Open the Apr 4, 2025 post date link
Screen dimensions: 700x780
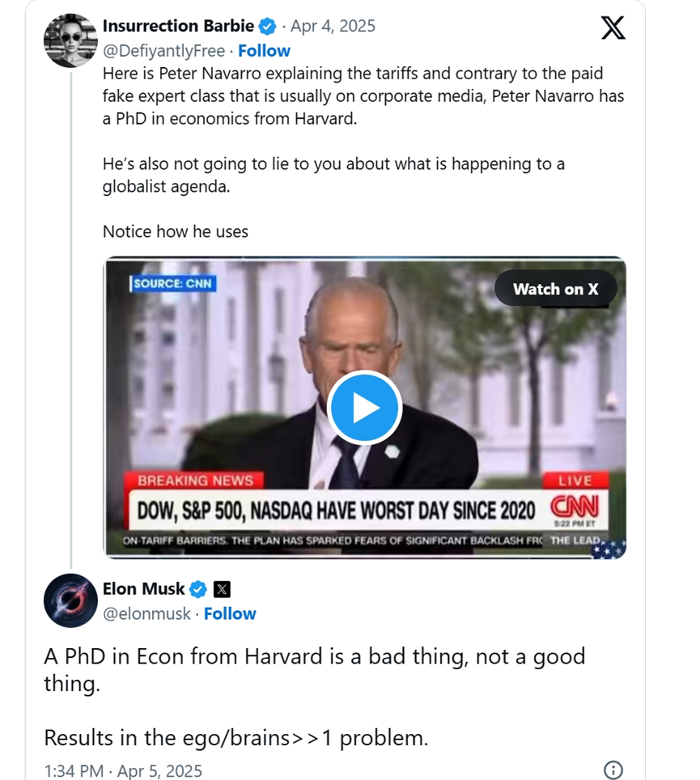pyautogui.click(x=333, y=26)
